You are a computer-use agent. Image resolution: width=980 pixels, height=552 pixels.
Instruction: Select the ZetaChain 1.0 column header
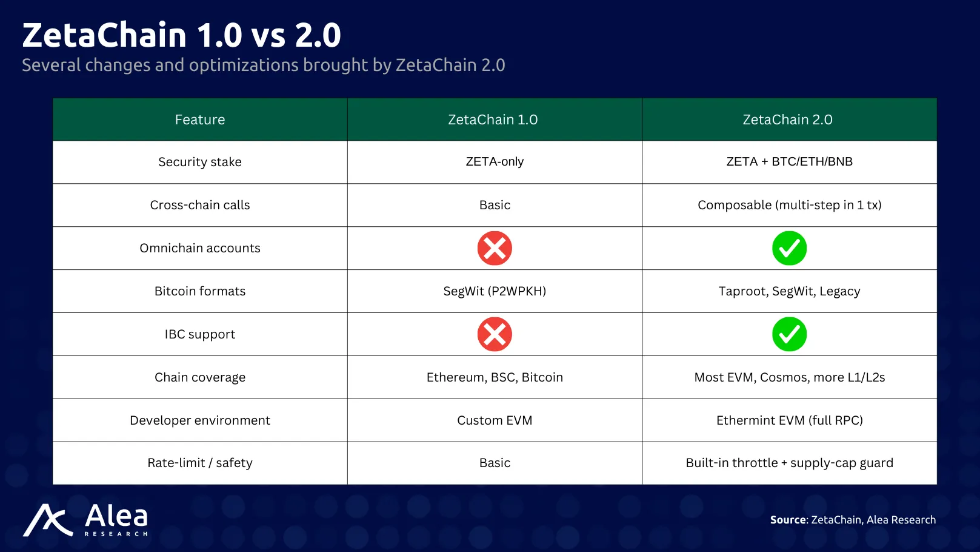tap(495, 119)
